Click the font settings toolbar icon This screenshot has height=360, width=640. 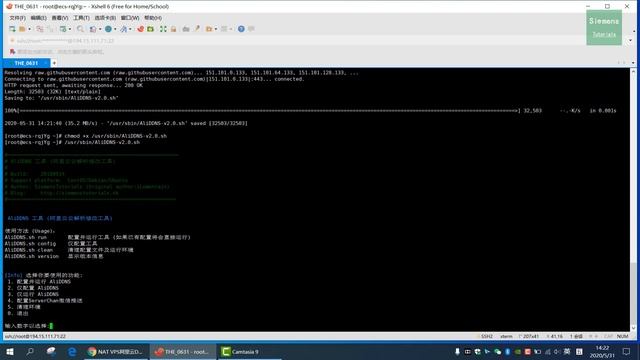point(123,29)
